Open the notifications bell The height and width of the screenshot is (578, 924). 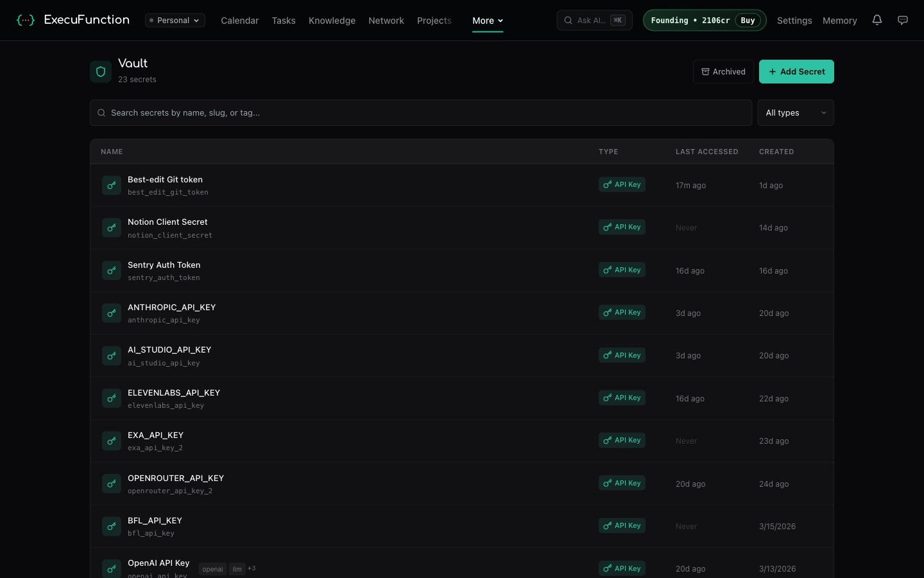[x=877, y=20]
